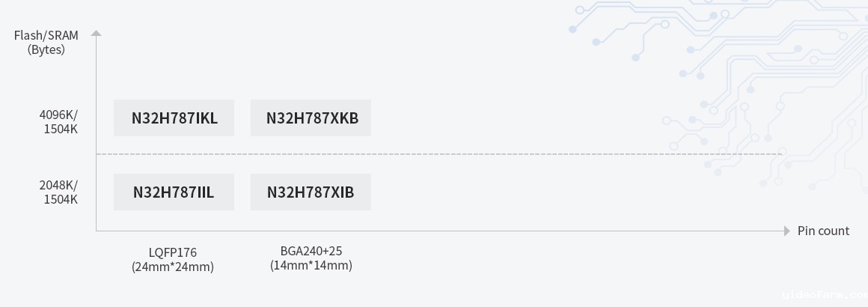Select the 4096K/1504K memory label
The height and width of the screenshot is (307, 868).
point(58,122)
